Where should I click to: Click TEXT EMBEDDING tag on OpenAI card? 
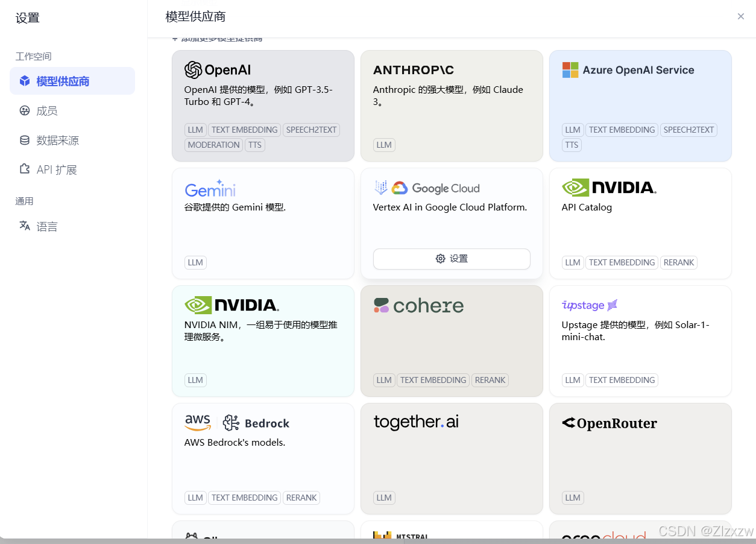(x=244, y=130)
